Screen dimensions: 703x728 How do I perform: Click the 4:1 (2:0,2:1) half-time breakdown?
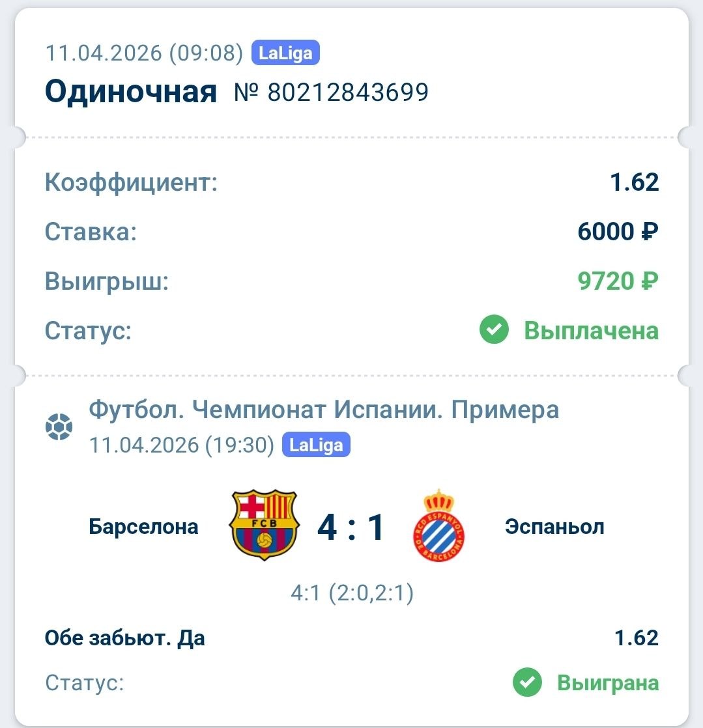tap(352, 593)
